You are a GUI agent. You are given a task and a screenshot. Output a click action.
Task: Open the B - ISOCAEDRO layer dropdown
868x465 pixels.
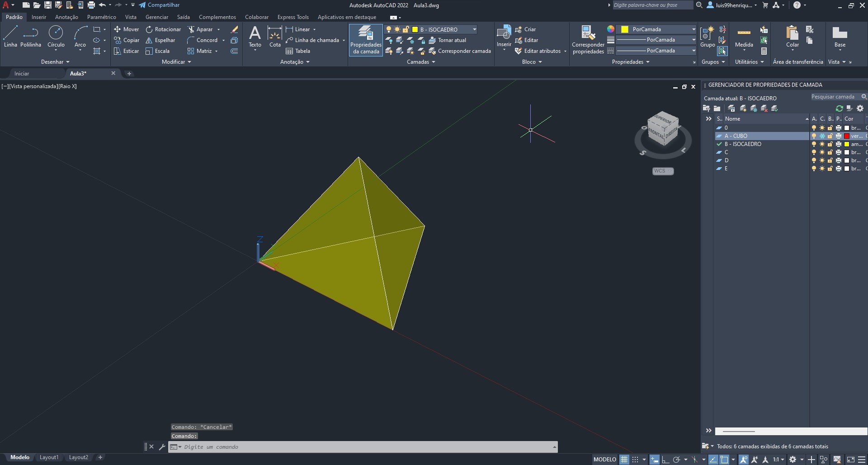(x=474, y=29)
